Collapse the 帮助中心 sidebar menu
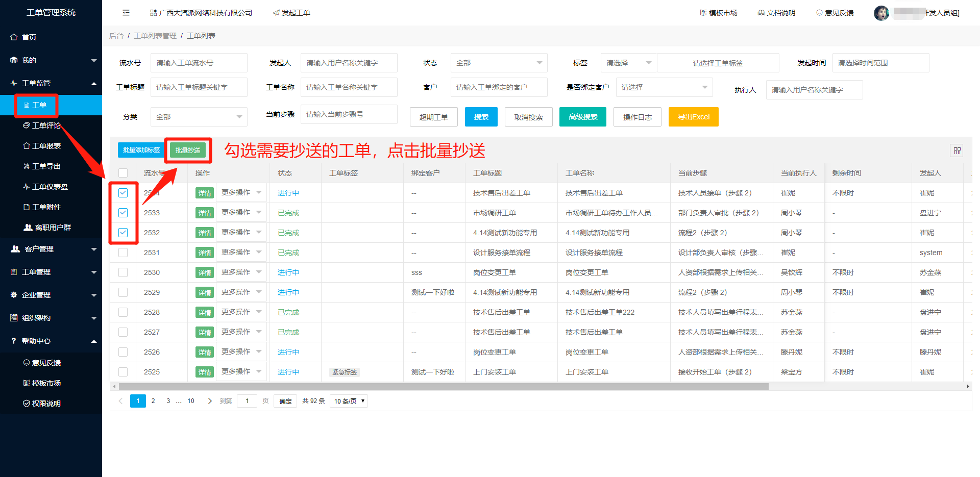Viewport: 980px width, 477px height. tap(51, 341)
